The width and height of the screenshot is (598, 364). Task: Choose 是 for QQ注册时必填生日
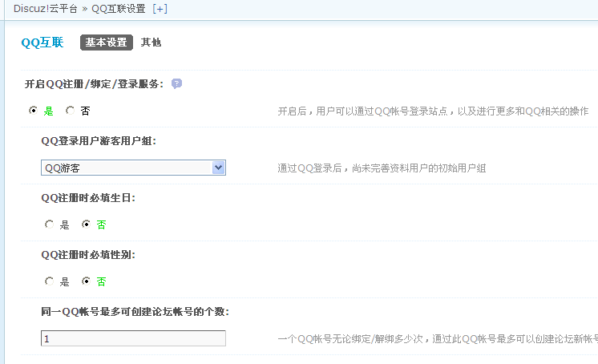[50, 224]
